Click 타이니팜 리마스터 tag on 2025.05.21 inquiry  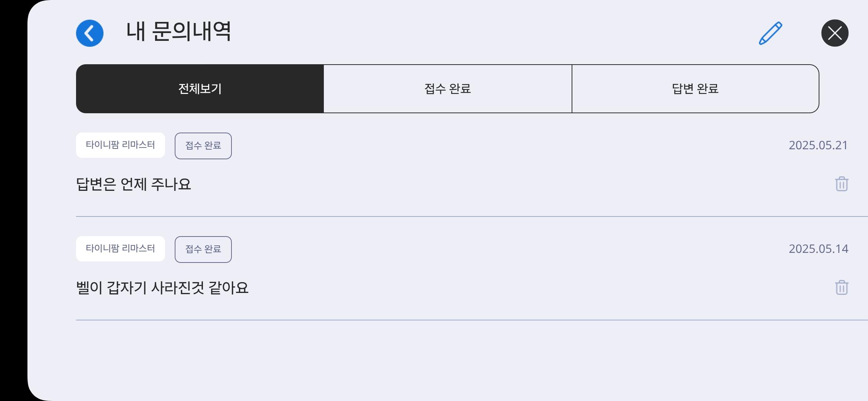click(121, 145)
